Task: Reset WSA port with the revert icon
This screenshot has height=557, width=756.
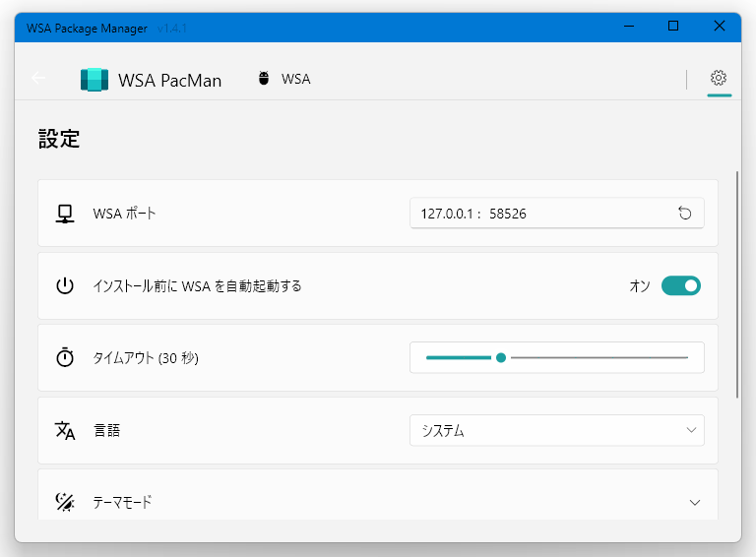Action: point(685,213)
